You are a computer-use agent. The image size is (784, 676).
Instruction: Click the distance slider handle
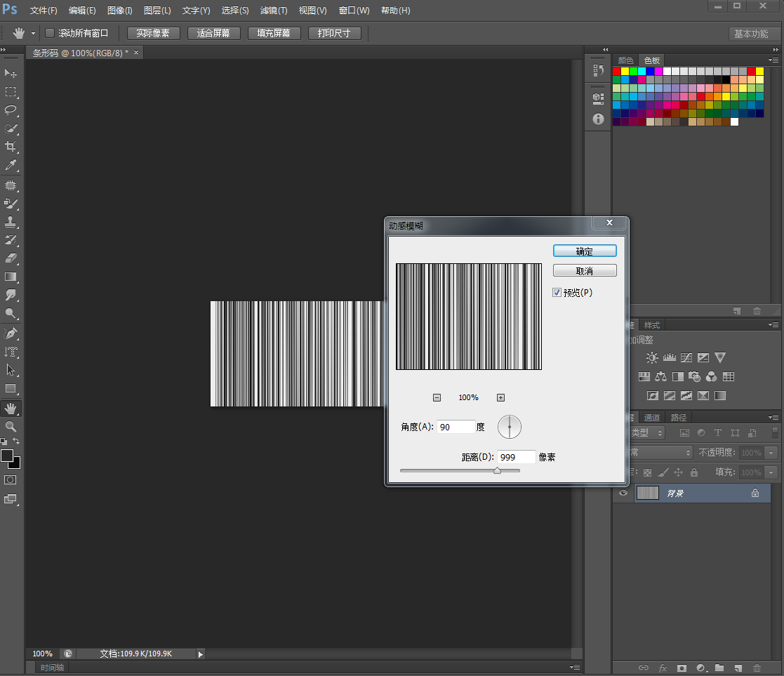497,471
